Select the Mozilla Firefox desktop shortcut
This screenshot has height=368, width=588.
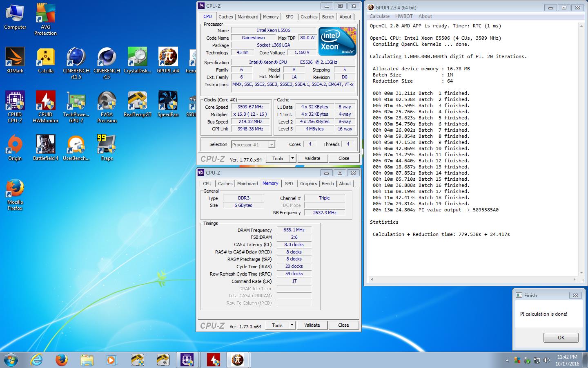tap(15, 194)
